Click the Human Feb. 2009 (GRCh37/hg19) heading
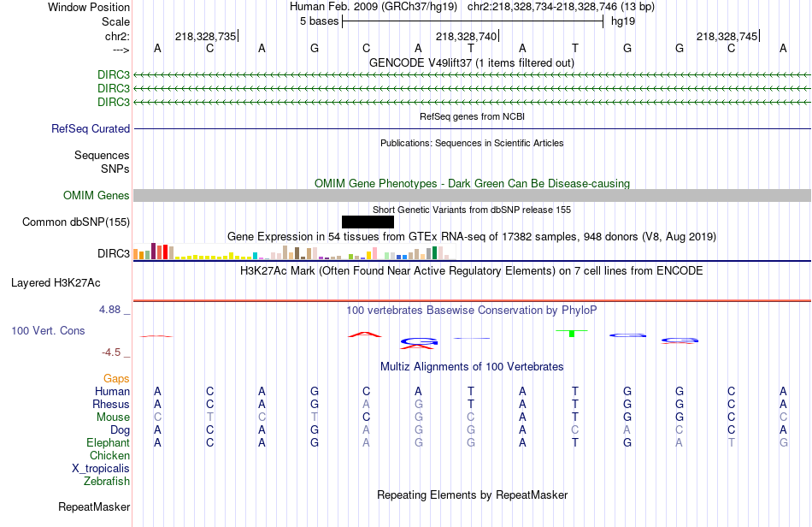 pyautogui.click(x=374, y=7)
